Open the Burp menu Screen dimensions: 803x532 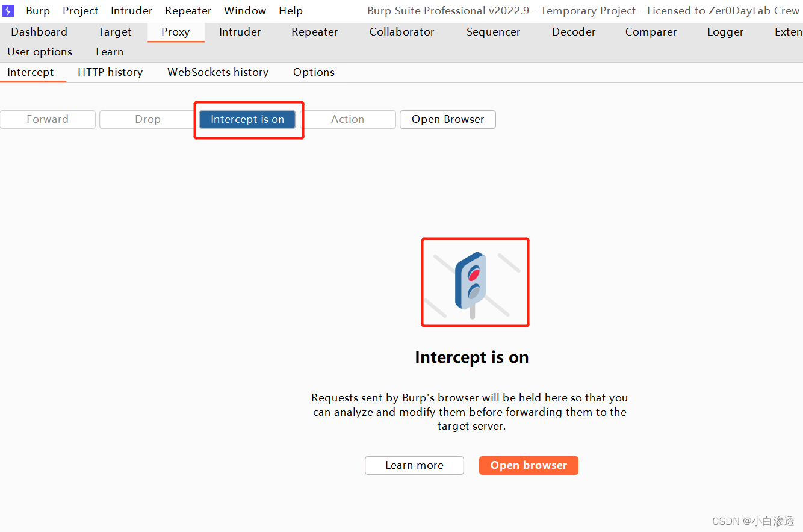pyautogui.click(x=38, y=11)
